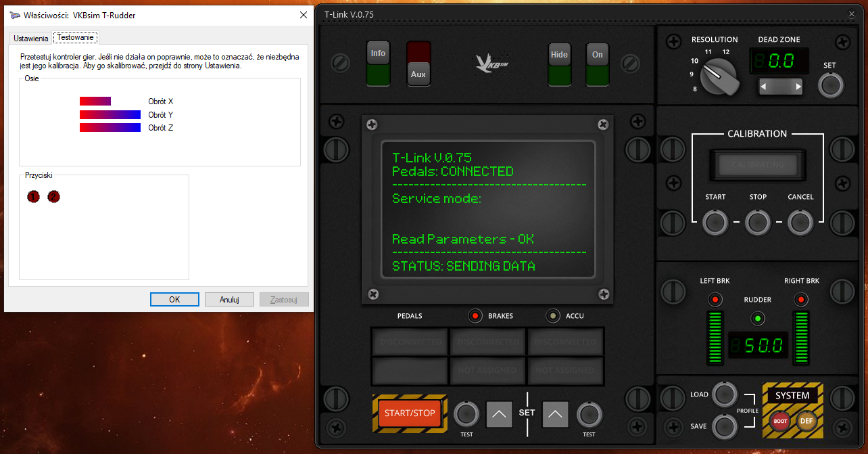Click the Obrót Y axis bar
The height and width of the screenshot is (454, 868).
[110, 114]
